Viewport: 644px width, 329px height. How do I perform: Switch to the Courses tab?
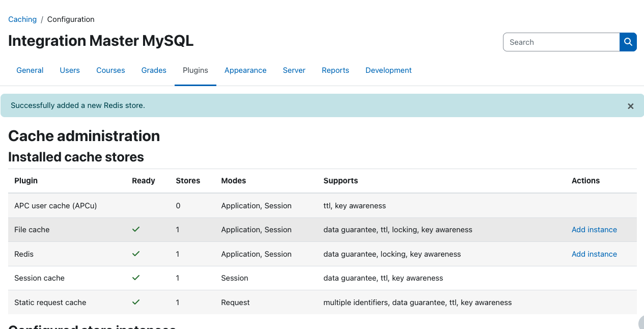pos(110,70)
